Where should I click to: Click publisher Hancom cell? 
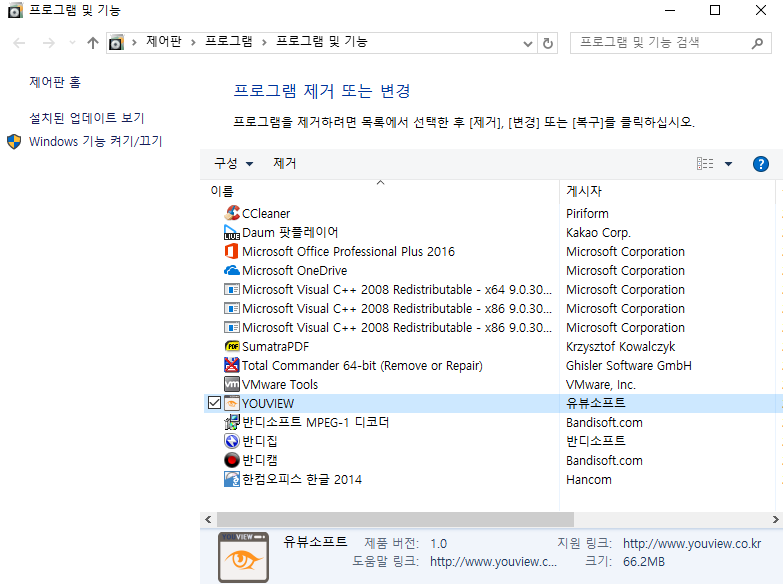(589, 479)
